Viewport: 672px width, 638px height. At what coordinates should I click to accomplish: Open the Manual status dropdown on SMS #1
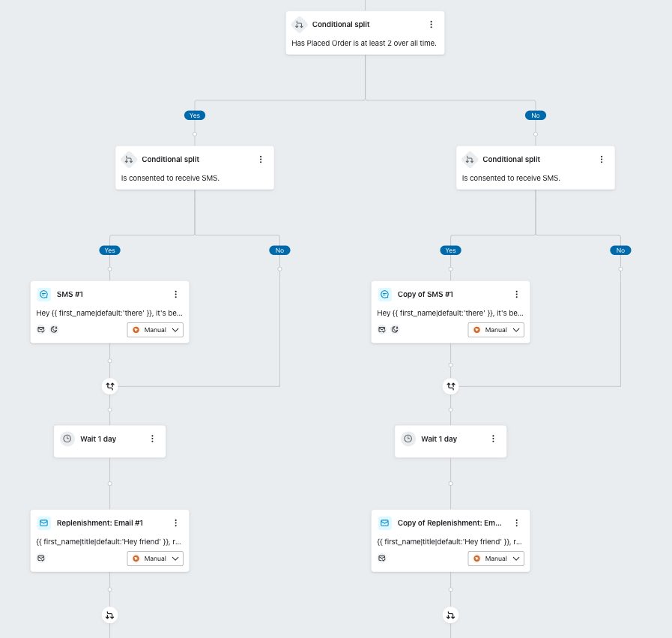pyautogui.click(x=155, y=329)
